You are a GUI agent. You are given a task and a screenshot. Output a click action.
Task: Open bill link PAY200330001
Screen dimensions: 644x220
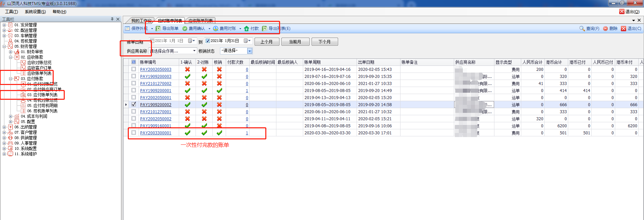click(x=156, y=133)
